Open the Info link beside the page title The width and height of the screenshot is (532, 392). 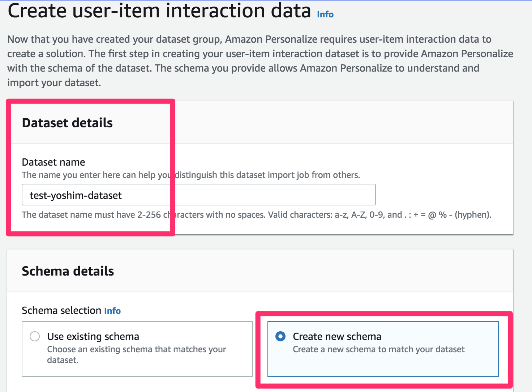[324, 14]
